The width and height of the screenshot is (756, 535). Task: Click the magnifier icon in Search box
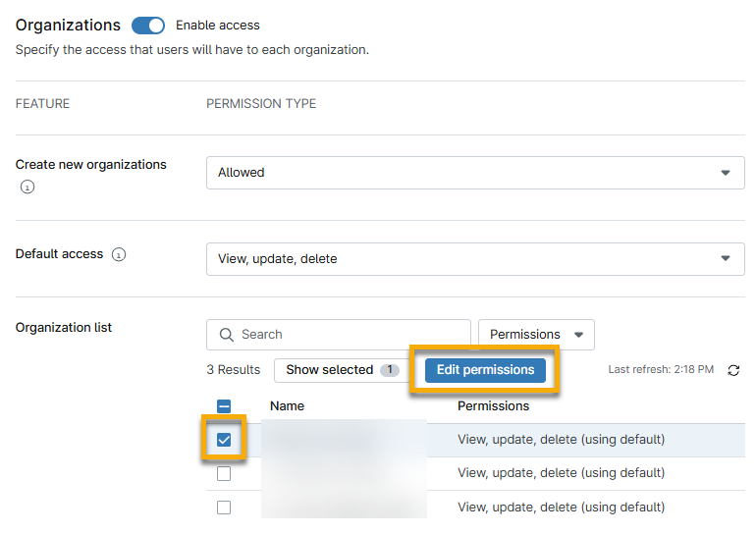tap(226, 335)
